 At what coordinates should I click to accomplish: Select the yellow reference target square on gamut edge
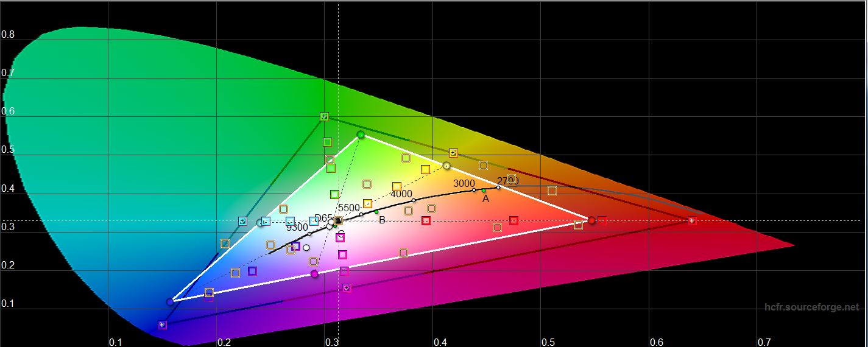point(453,153)
